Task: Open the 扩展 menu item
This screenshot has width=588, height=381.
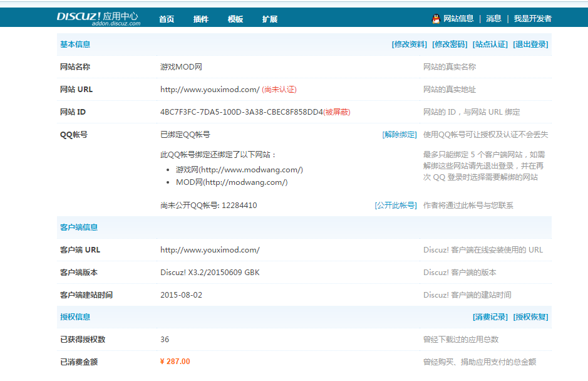Action: [270, 19]
